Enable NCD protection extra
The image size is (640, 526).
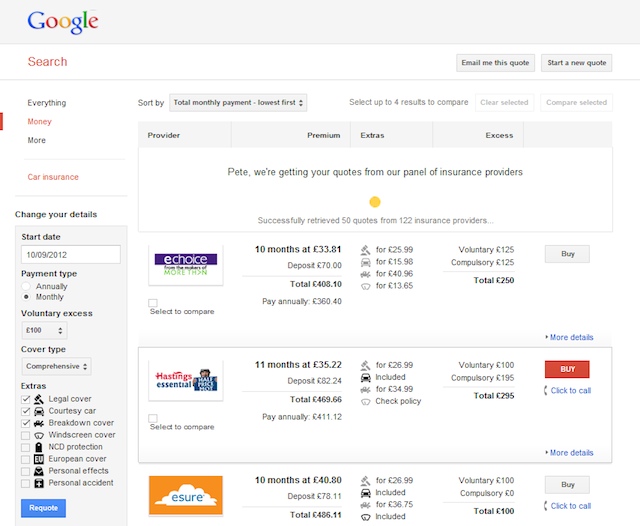[26, 447]
